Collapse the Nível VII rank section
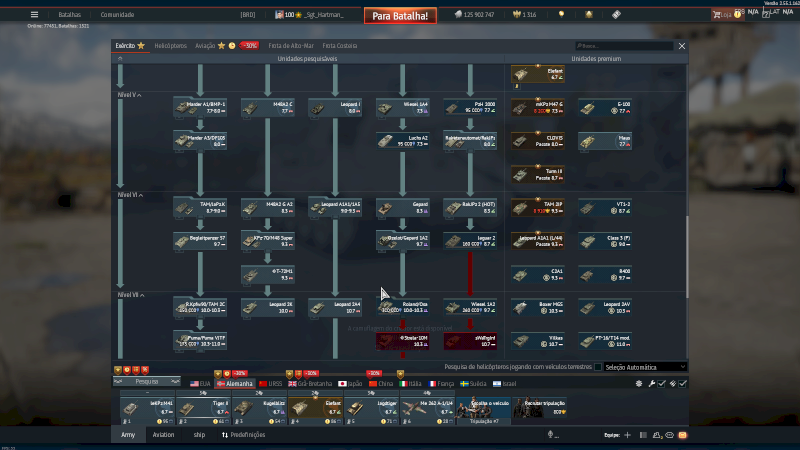 pyautogui.click(x=131, y=295)
